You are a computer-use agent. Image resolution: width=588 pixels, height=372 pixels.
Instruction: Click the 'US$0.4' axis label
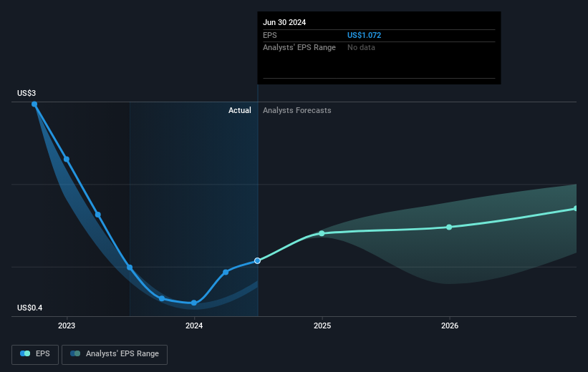click(x=29, y=308)
